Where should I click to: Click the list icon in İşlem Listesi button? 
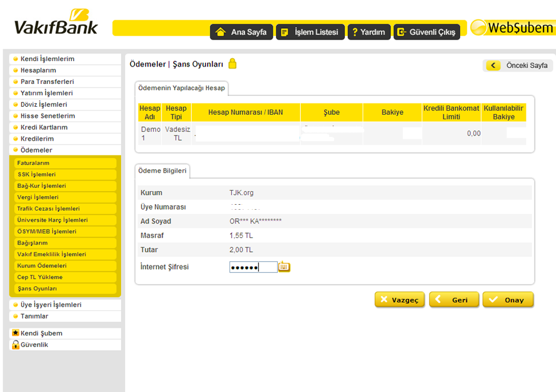pyautogui.click(x=284, y=32)
